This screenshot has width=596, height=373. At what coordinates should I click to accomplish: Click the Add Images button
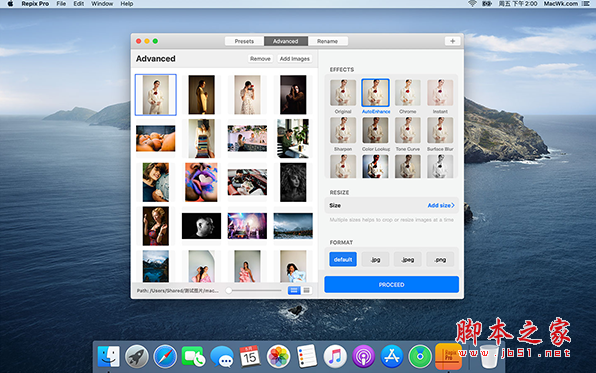point(295,59)
